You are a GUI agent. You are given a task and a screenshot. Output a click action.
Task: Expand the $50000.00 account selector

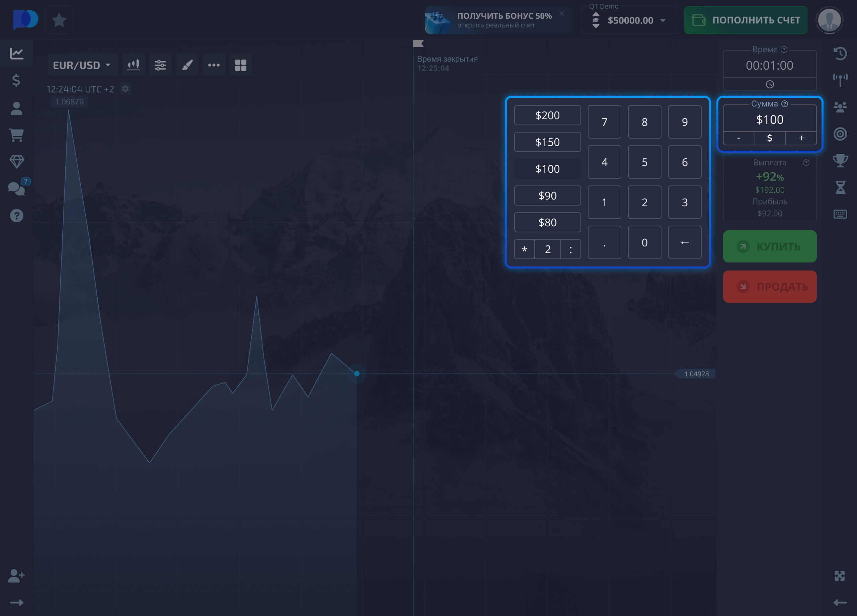tap(628, 21)
